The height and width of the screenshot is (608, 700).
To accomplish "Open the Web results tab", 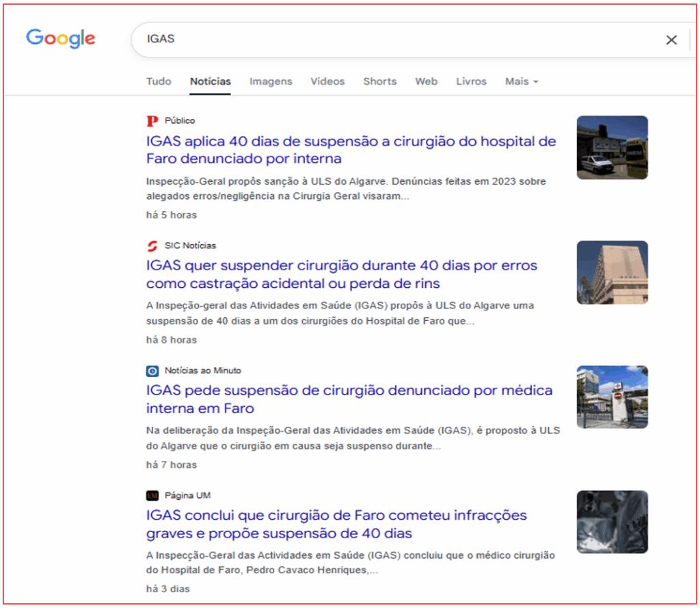I will [x=426, y=81].
